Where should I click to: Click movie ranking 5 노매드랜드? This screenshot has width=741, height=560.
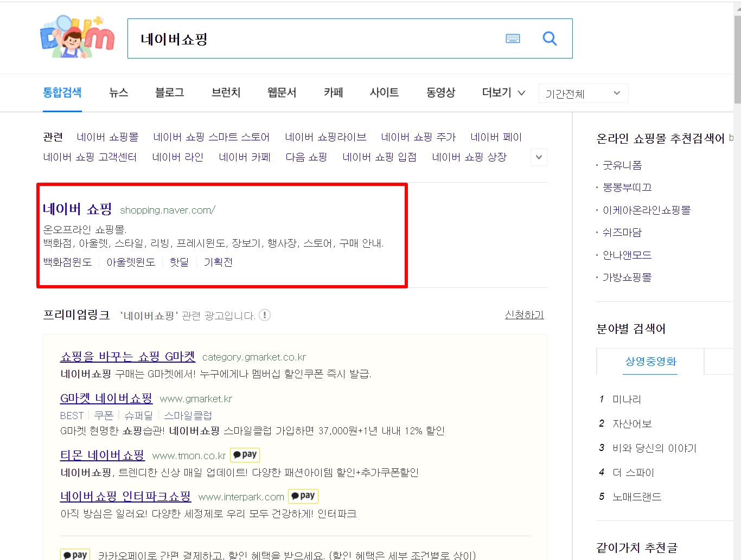point(637,497)
